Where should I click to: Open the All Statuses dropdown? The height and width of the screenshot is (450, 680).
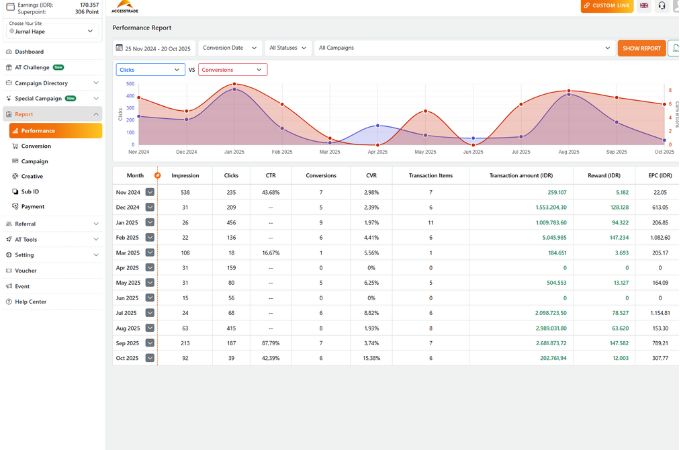coord(287,47)
